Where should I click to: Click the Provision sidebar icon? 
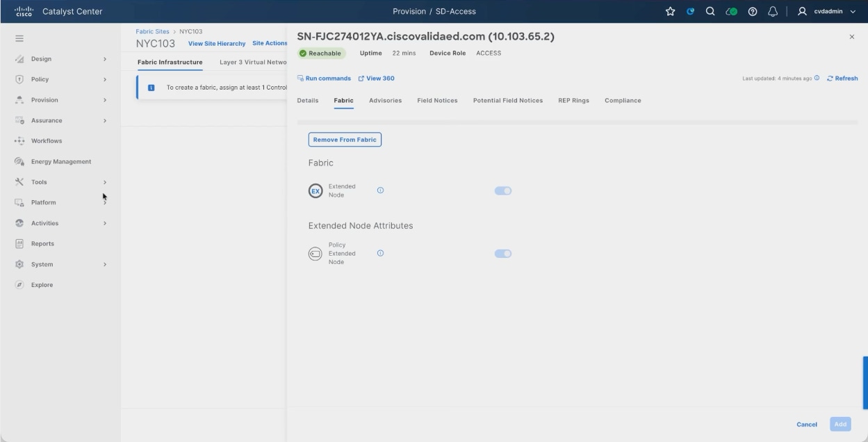[x=19, y=100]
